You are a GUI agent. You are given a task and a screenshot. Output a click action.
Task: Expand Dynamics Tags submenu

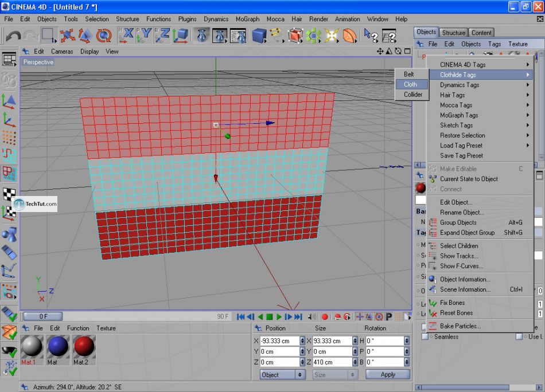[480, 85]
